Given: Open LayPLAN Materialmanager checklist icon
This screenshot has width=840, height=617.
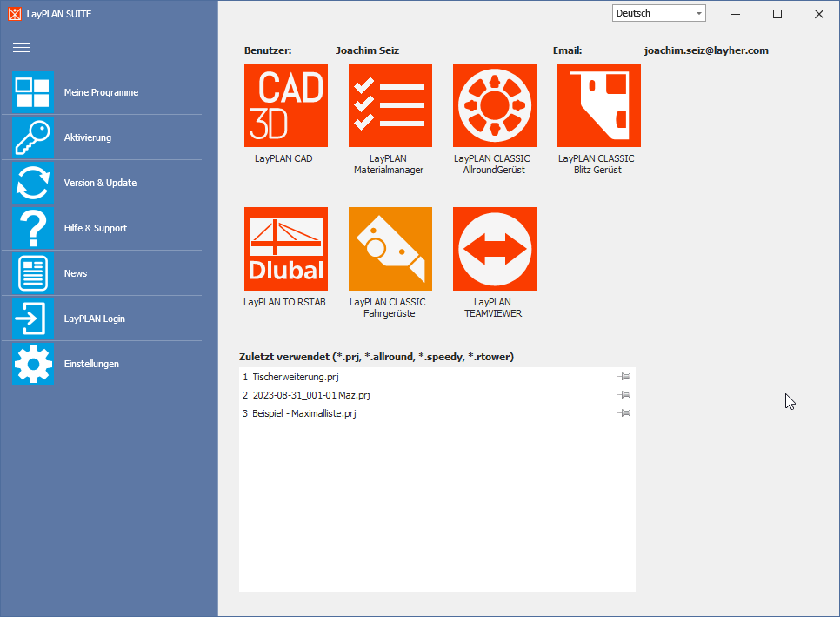Looking at the screenshot, I should [390, 105].
